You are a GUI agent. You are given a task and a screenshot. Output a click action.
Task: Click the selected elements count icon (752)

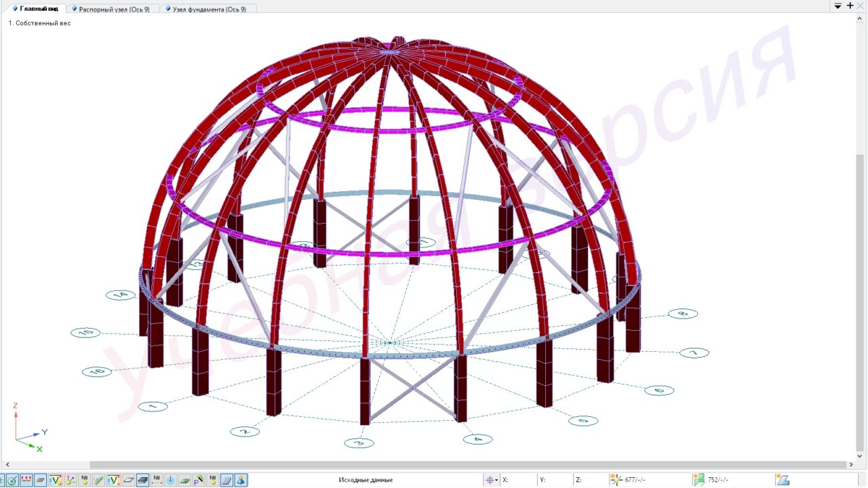(698, 480)
